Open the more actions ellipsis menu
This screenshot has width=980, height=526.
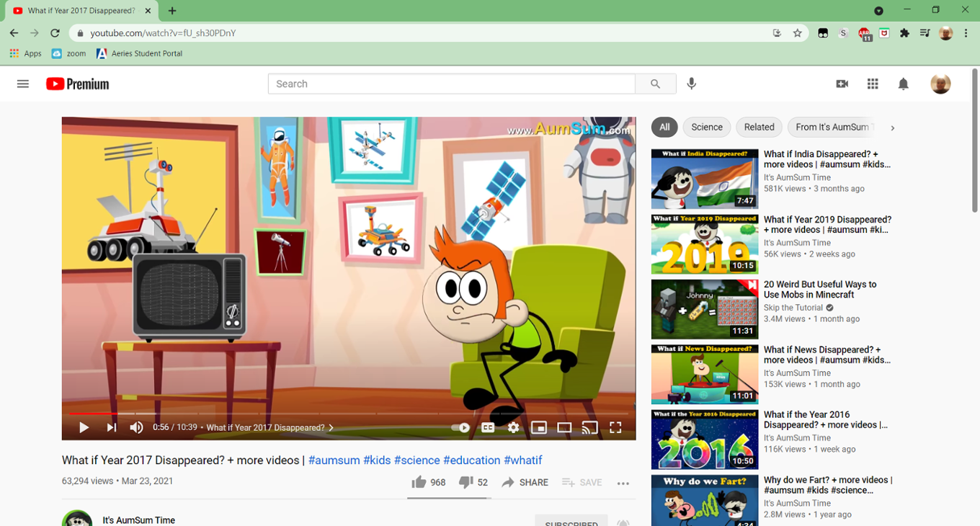(623, 483)
